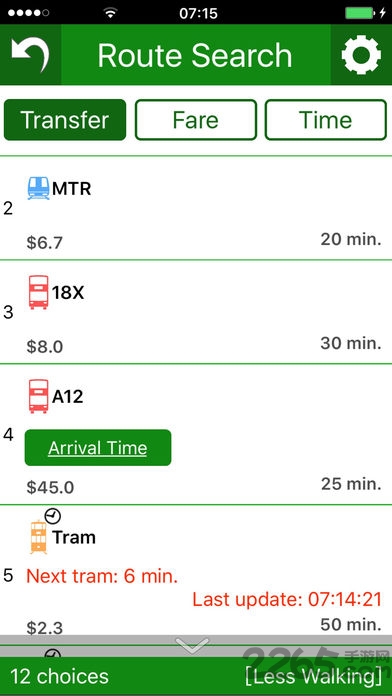The image size is (392, 696).
Task: Tap the back arrow icon
Action: point(30,55)
